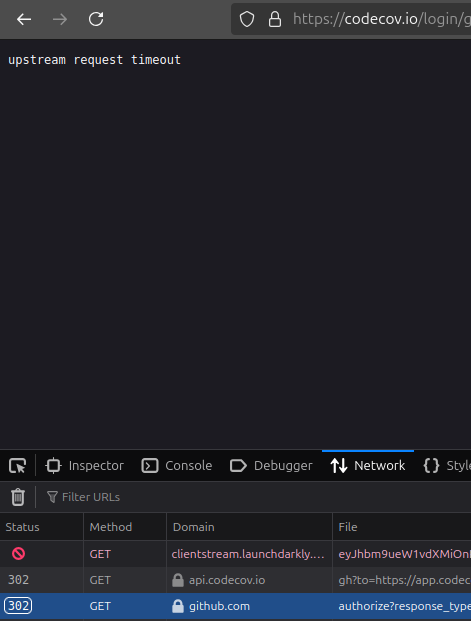This screenshot has height=621, width=471.
Task: Click the forward navigation arrow
Action: pos(60,19)
